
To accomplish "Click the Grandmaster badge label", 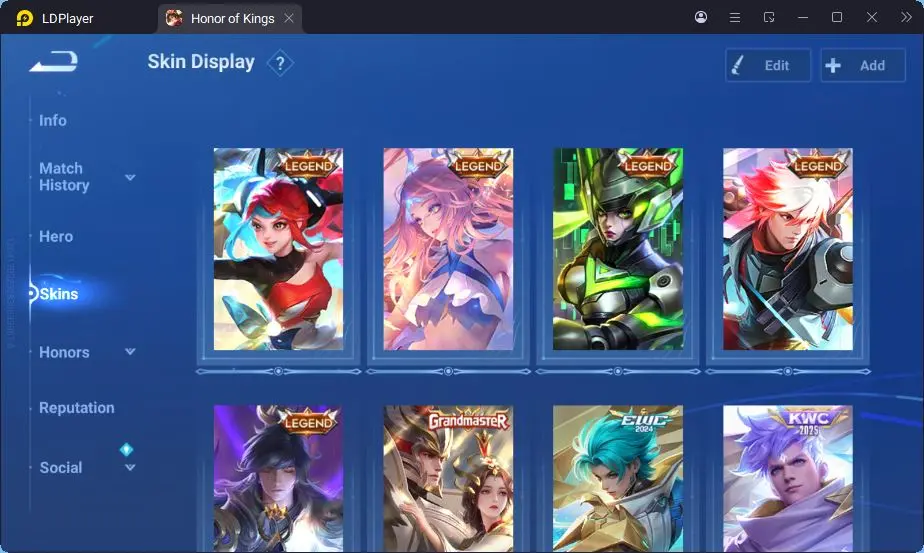I will pos(468,420).
